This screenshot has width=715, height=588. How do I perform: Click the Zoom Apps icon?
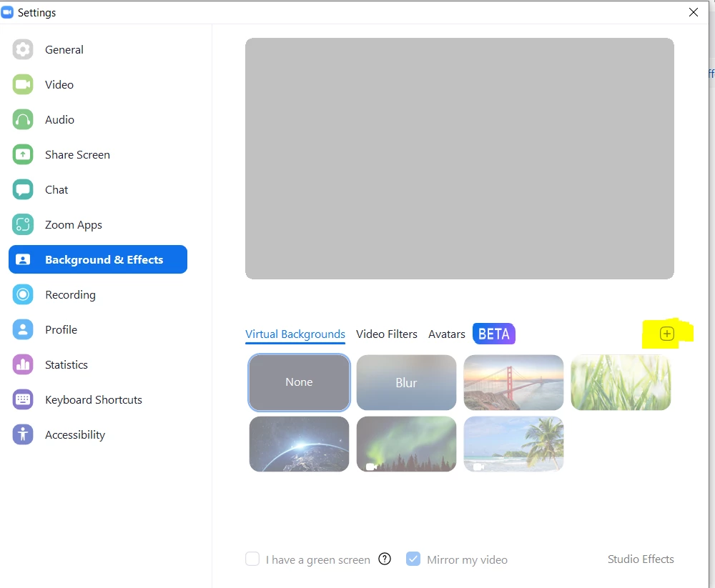23,225
